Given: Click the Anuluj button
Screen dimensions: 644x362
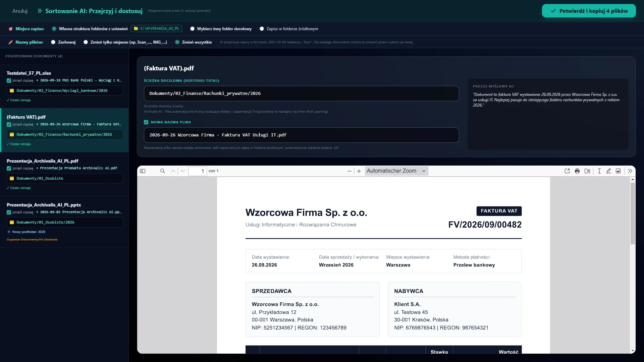Looking at the screenshot, I should [20, 11].
